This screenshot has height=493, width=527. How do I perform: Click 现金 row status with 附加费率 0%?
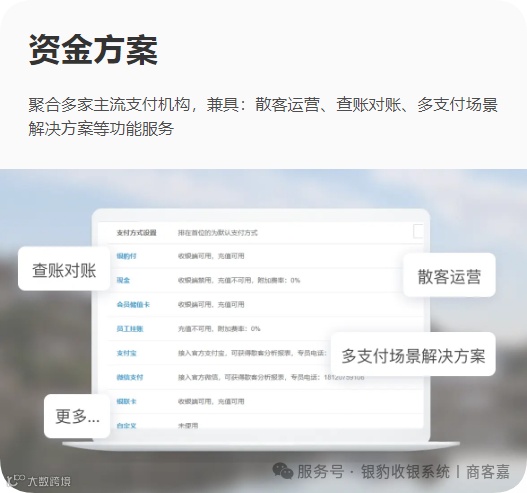(x=239, y=280)
